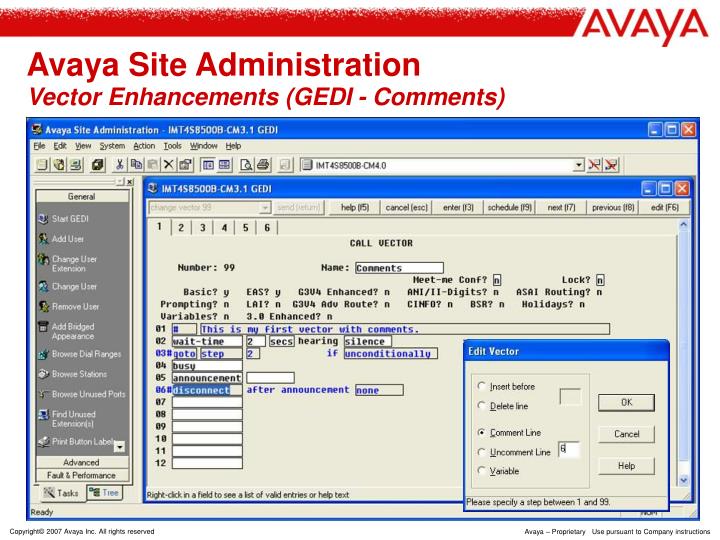The height and width of the screenshot is (540, 720).
Task: Click the help (f5) button
Action: click(354, 208)
